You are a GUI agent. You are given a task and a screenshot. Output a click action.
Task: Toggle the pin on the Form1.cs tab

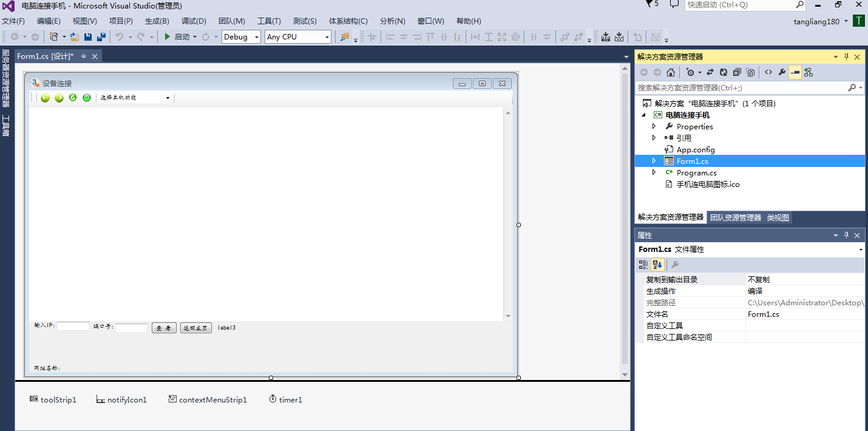[x=84, y=56]
